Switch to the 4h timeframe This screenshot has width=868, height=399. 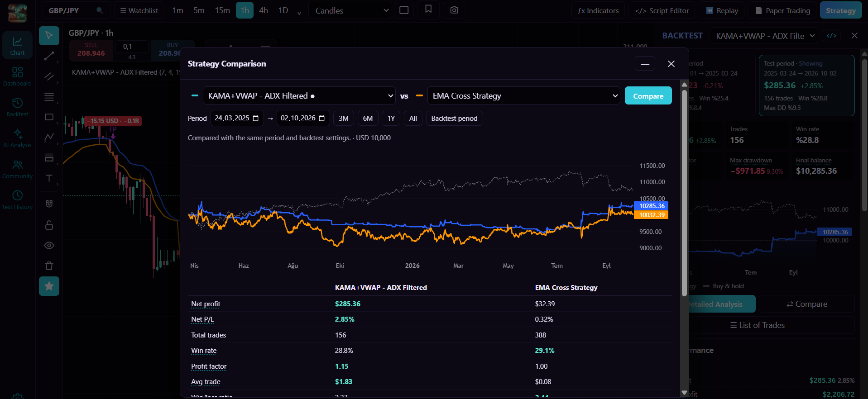(264, 10)
